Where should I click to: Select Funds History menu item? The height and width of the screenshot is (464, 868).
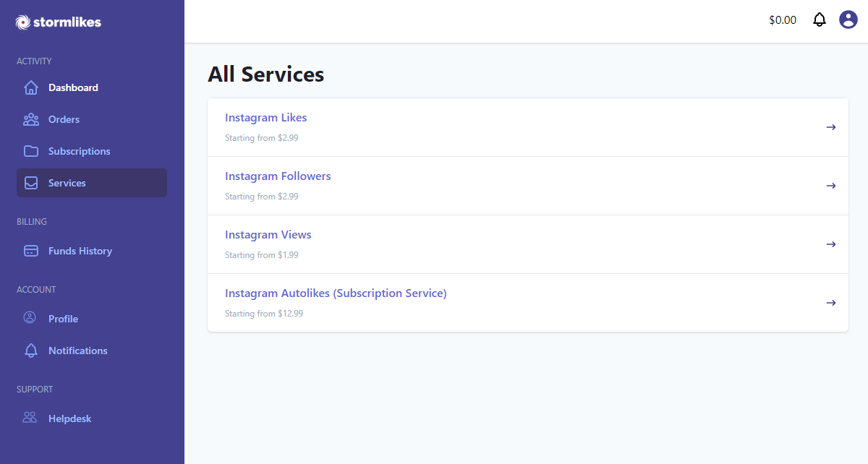(x=80, y=251)
